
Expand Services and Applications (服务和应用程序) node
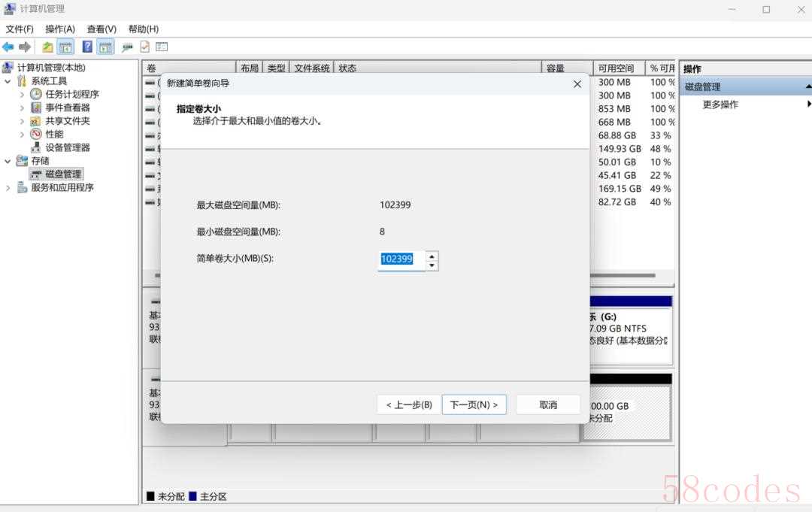point(8,188)
